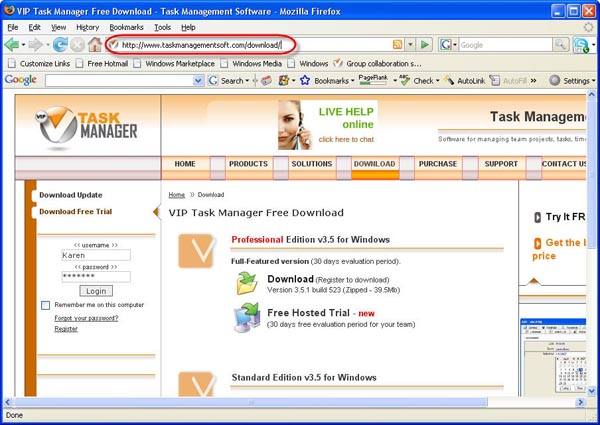Screen dimensions: 600x425
Task: Click the Free Hosted Trial computer icon
Action: (246, 318)
